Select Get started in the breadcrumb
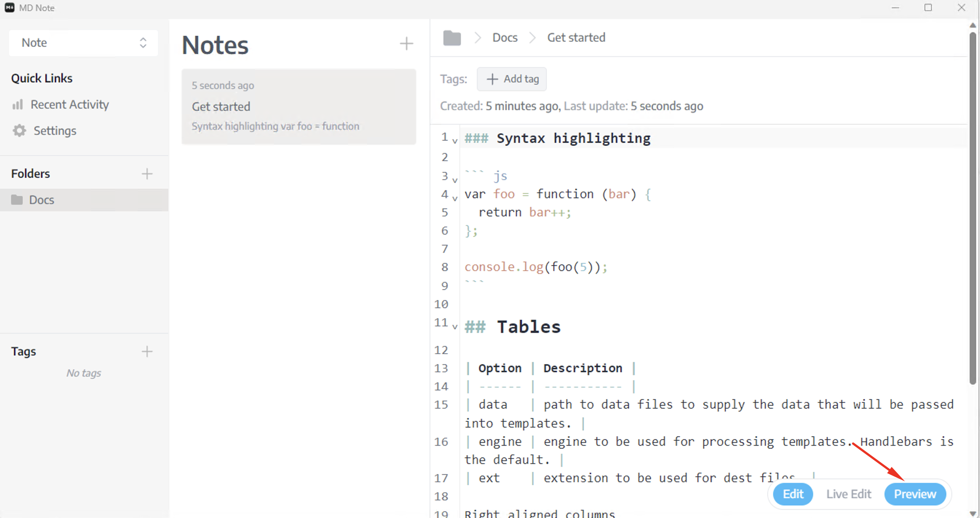The height and width of the screenshot is (518, 980). click(x=576, y=38)
